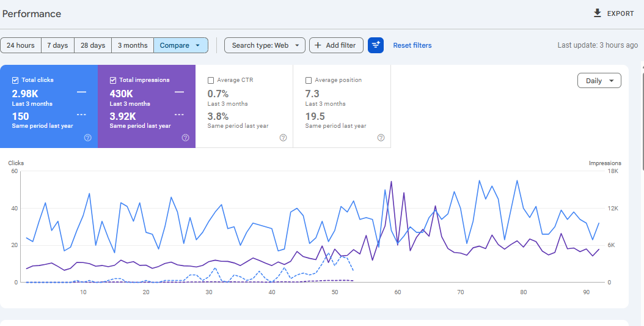Uncheck the Total impressions checkbox
The width and height of the screenshot is (644, 326).
(113, 80)
